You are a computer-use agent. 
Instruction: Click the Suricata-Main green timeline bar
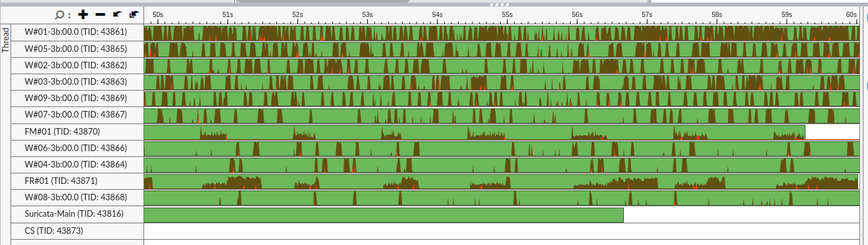(x=384, y=215)
